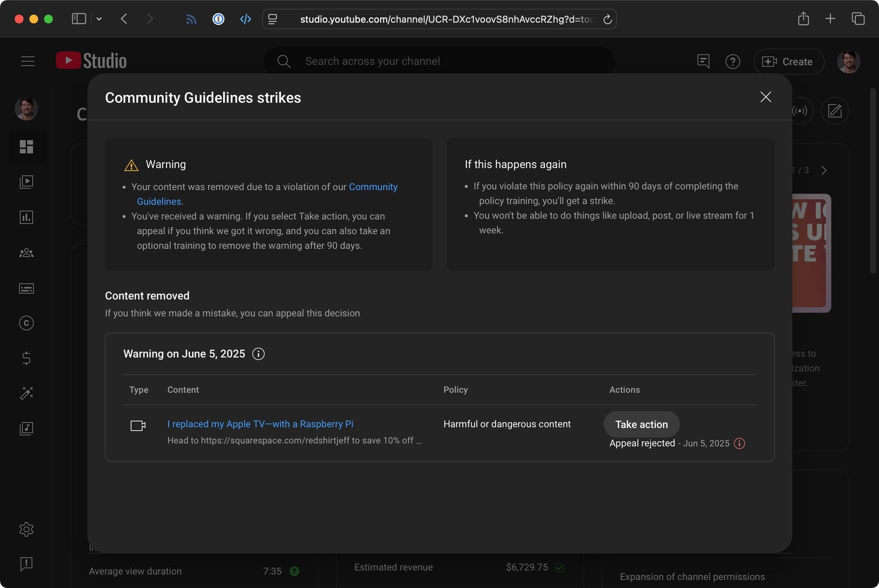Open the Subtitles section in the sidebar

(27, 289)
